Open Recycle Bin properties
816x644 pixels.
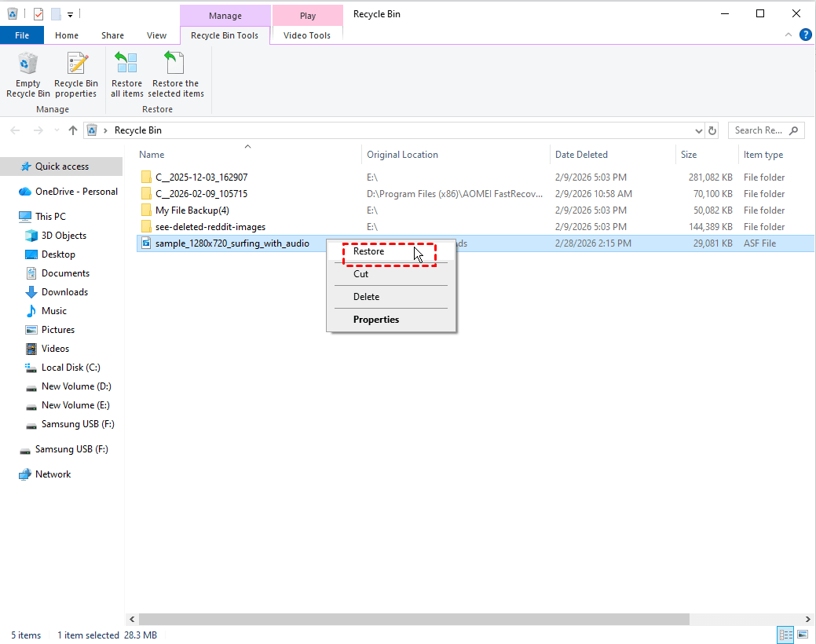point(76,75)
